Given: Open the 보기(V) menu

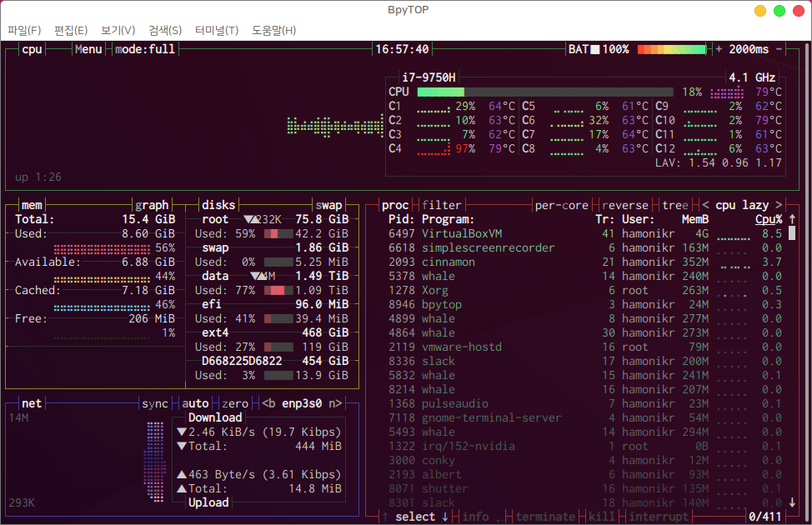Looking at the screenshot, I should (118, 30).
